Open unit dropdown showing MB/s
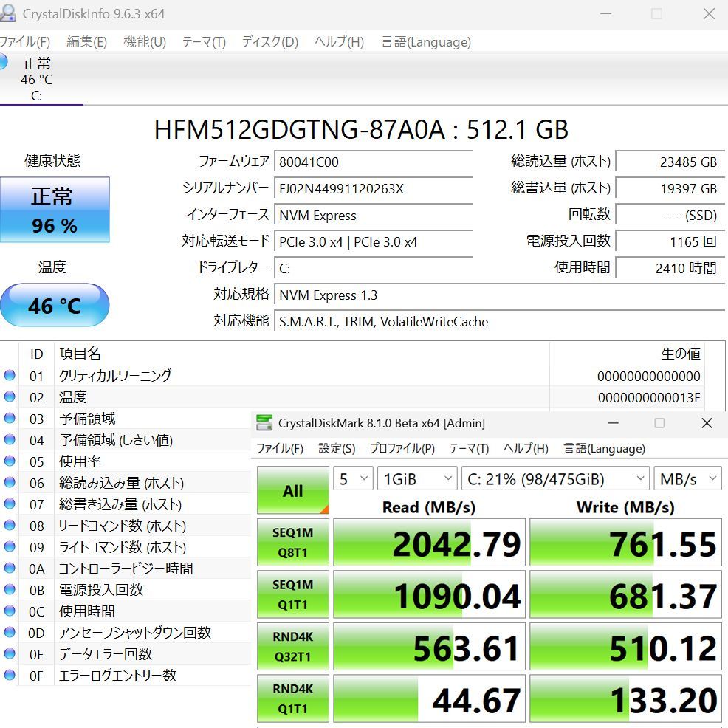The width and height of the screenshot is (728, 728). click(x=687, y=478)
